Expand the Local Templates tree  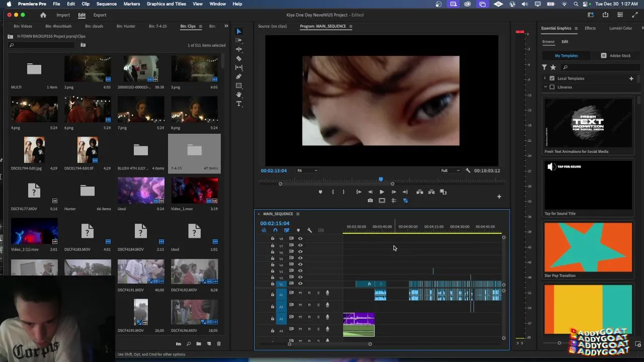[x=545, y=78]
